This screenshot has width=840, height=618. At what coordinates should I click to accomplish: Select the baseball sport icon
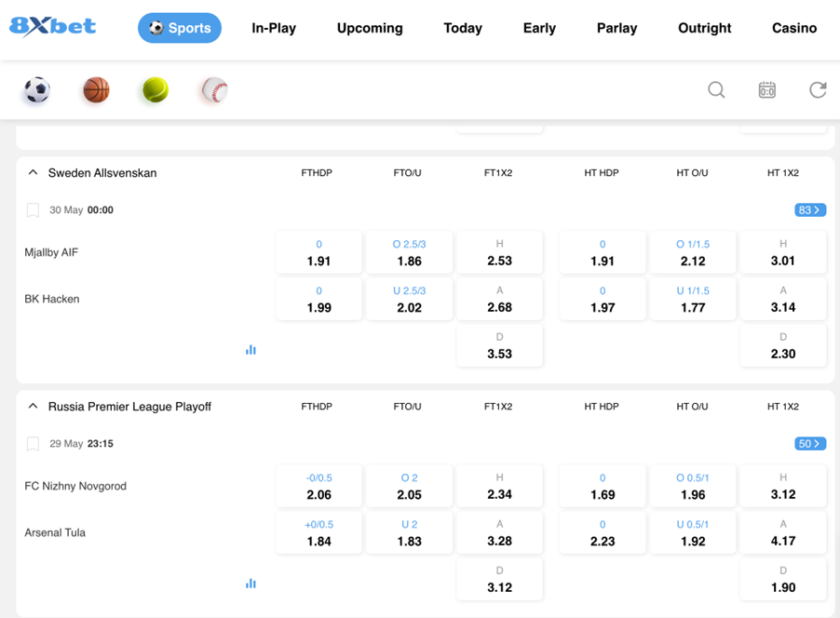pos(214,90)
